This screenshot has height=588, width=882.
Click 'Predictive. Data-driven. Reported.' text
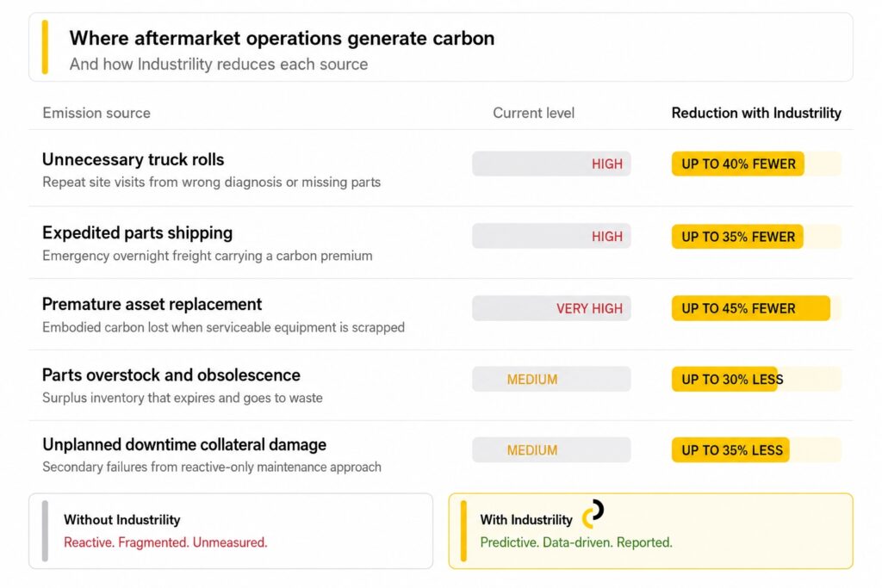point(576,542)
